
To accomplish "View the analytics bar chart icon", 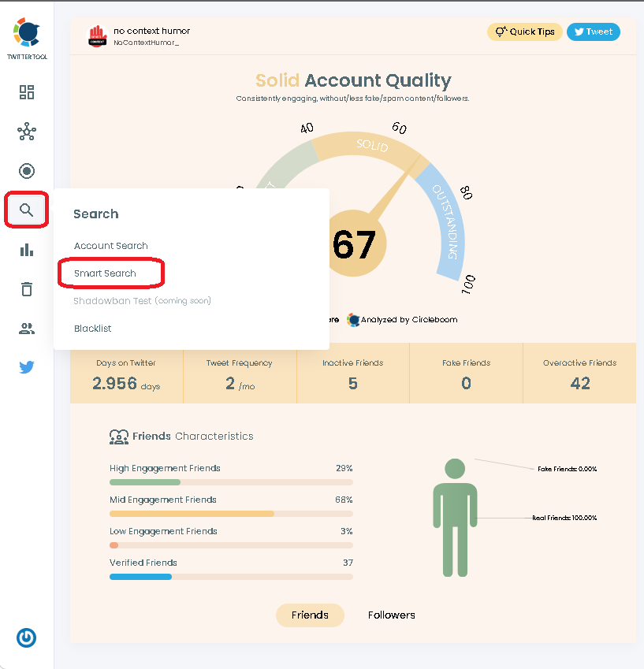I will pyautogui.click(x=26, y=250).
